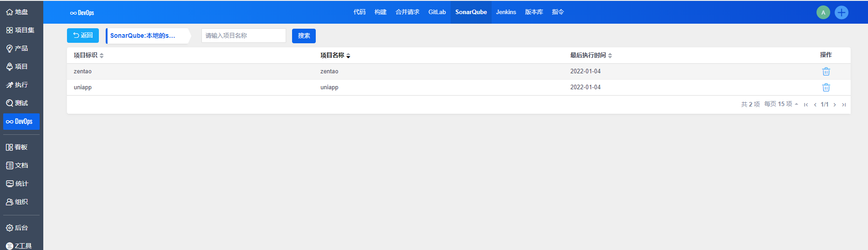Click uniapp row date 2022-01-04
This screenshot has width=868, height=250.
[586, 87]
